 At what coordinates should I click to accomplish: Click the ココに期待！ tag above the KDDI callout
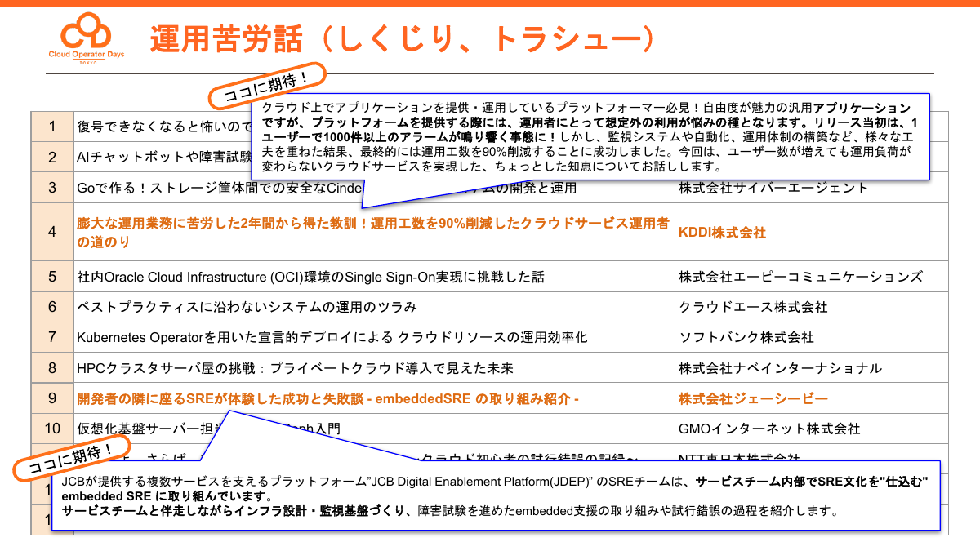click(x=268, y=87)
